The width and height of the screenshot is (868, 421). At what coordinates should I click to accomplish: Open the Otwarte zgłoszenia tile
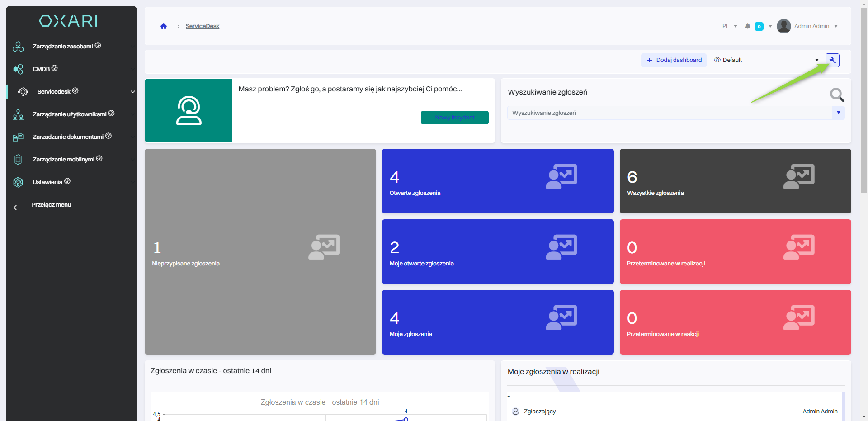(x=497, y=181)
